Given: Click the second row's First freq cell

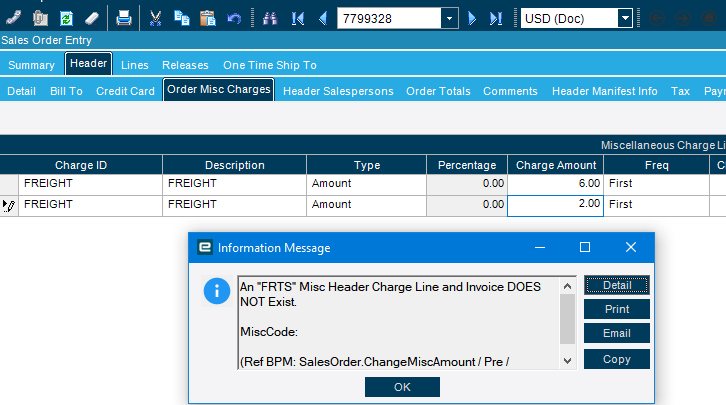Looking at the screenshot, I should 657,205.
